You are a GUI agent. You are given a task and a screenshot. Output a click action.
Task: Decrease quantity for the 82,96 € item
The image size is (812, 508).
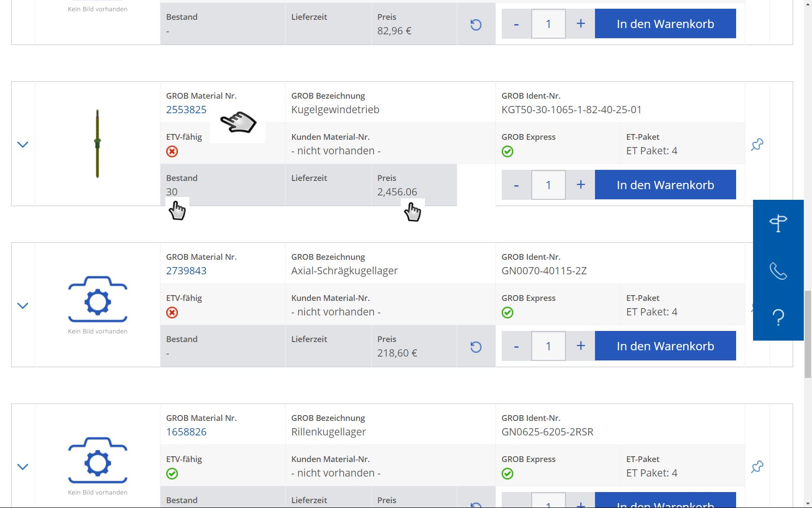[x=516, y=23]
